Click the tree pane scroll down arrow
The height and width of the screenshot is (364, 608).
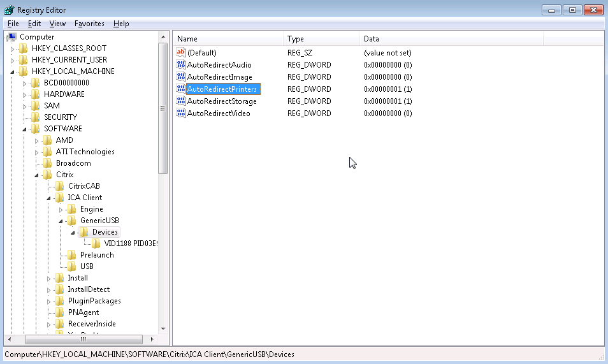pos(163,329)
